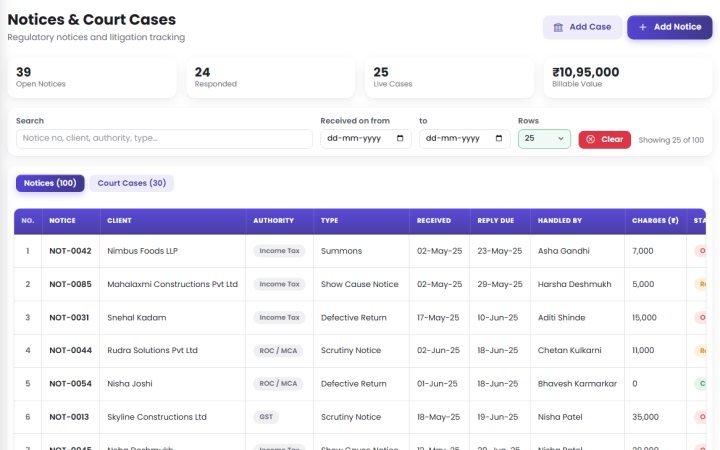
Task: Open the ₹10,95,000 Billable Value card
Action: [628, 78]
